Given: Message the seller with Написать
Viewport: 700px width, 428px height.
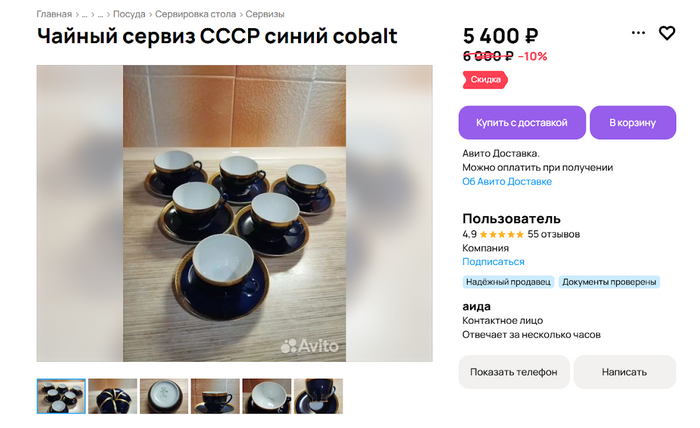Looking at the screenshot, I should coord(625,372).
